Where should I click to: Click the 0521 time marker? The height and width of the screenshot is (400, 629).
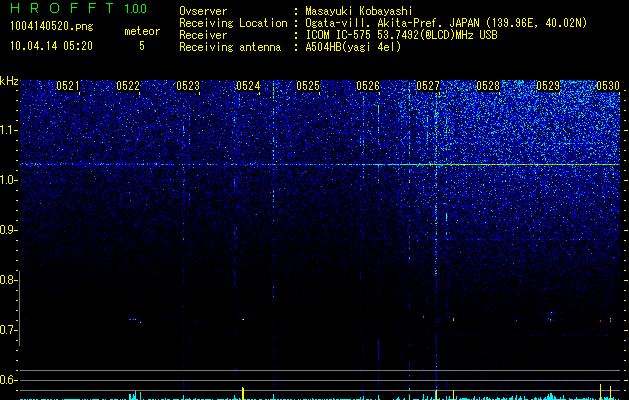tap(68, 86)
